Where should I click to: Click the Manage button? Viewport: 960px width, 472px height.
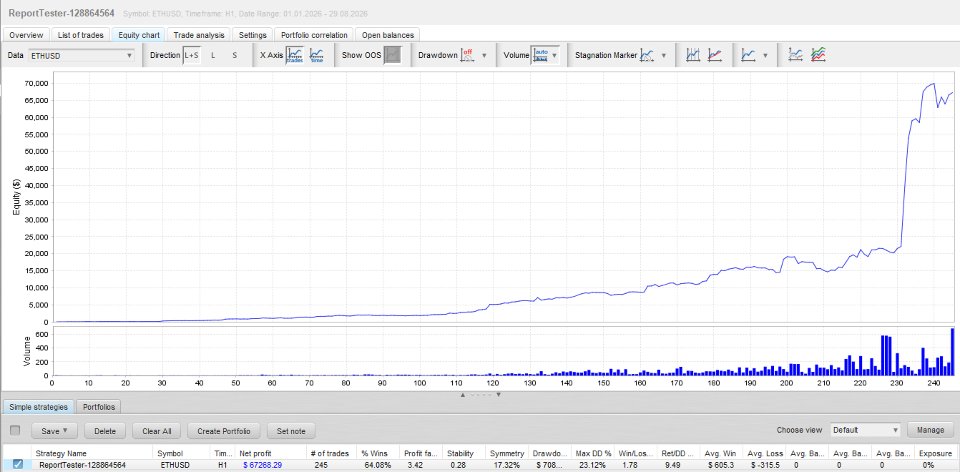click(930, 430)
